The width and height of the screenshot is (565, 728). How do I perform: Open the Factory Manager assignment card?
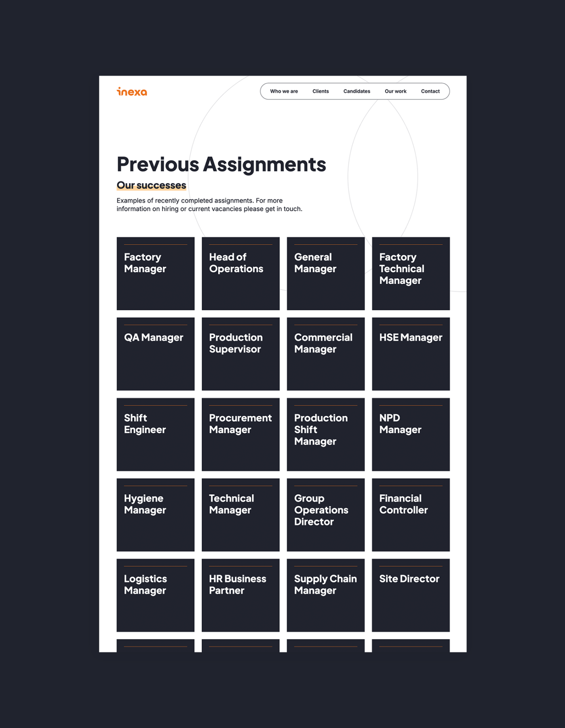click(156, 273)
